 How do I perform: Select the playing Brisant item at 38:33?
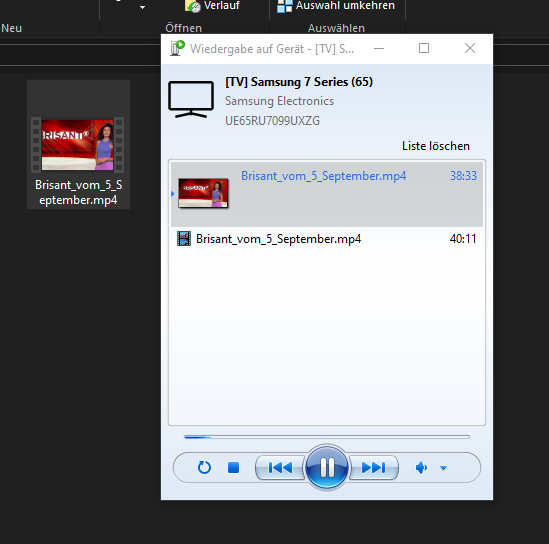click(327, 194)
